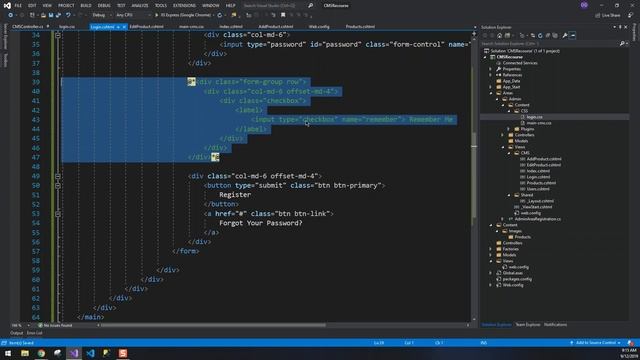
Task: Click the Undo toolbar icon
Action: [68, 15]
